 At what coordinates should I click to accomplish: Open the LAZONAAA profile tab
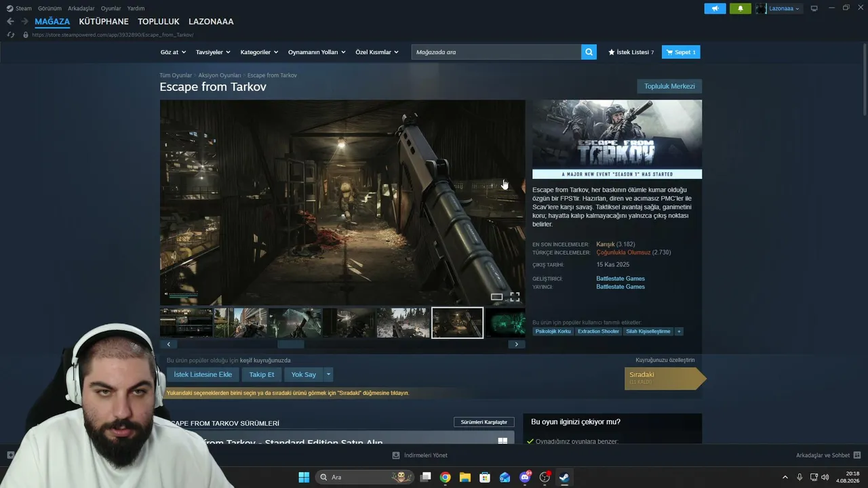(x=211, y=22)
